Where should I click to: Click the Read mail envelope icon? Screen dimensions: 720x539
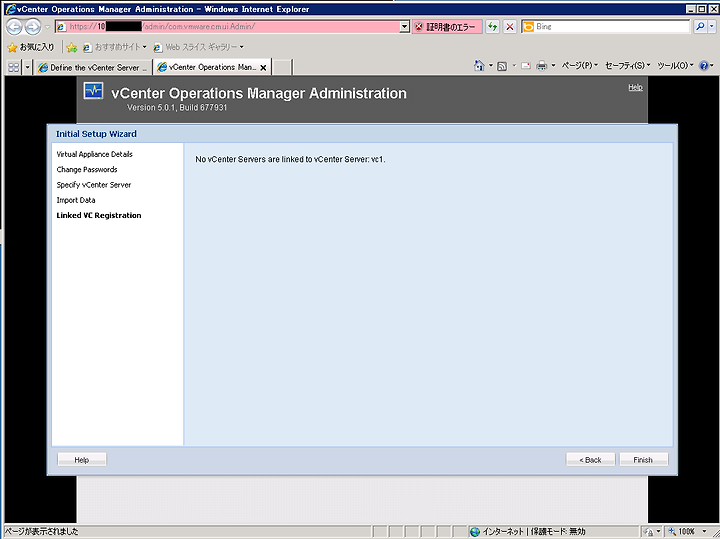526,66
